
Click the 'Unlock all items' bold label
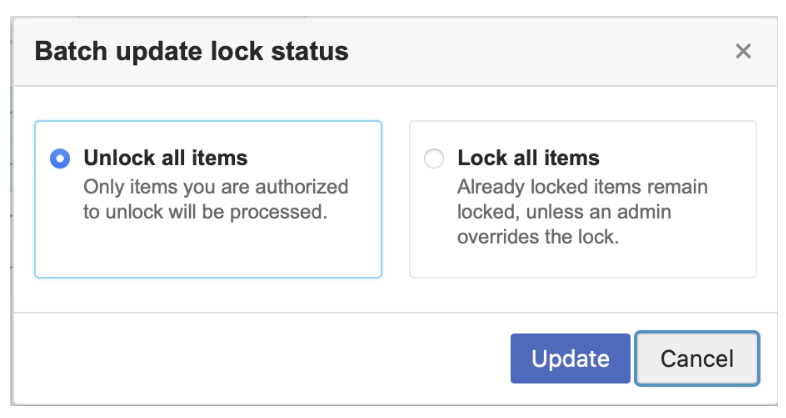click(x=165, y=158)
